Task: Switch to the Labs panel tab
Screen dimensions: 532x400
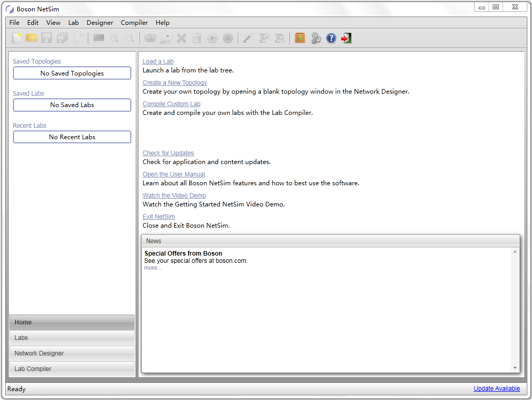Action: coord(72,338)
